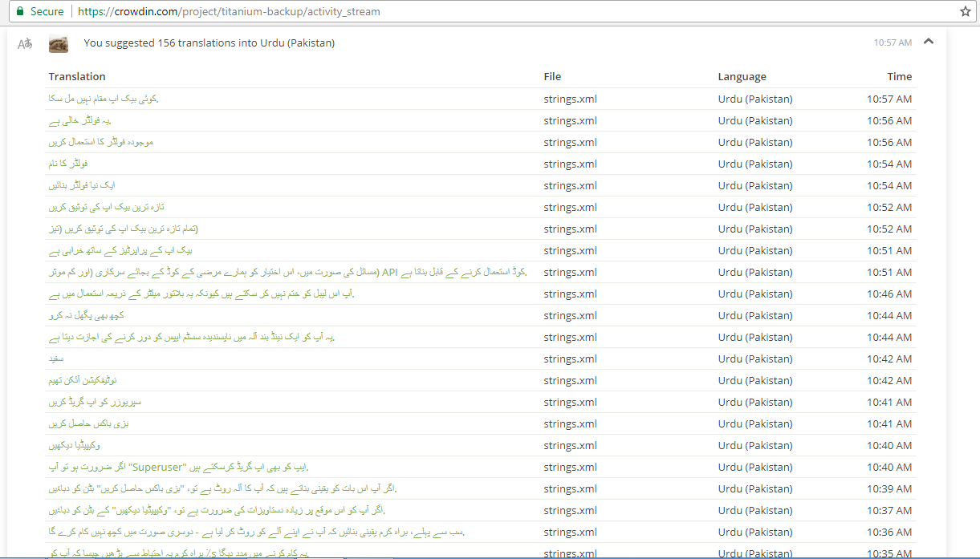Bookmark this page with the star icon
Viewport: 980px width, 559px height.
point(966,12)
